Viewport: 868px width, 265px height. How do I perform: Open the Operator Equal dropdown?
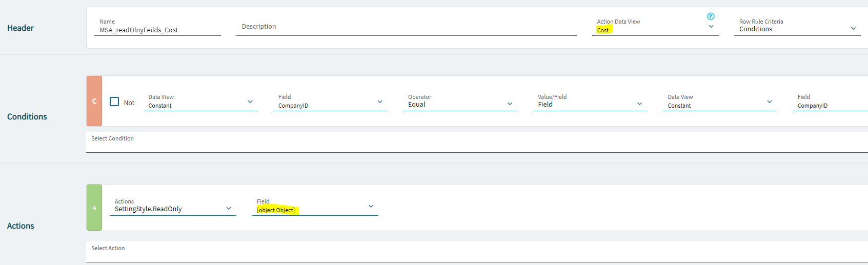460,102
